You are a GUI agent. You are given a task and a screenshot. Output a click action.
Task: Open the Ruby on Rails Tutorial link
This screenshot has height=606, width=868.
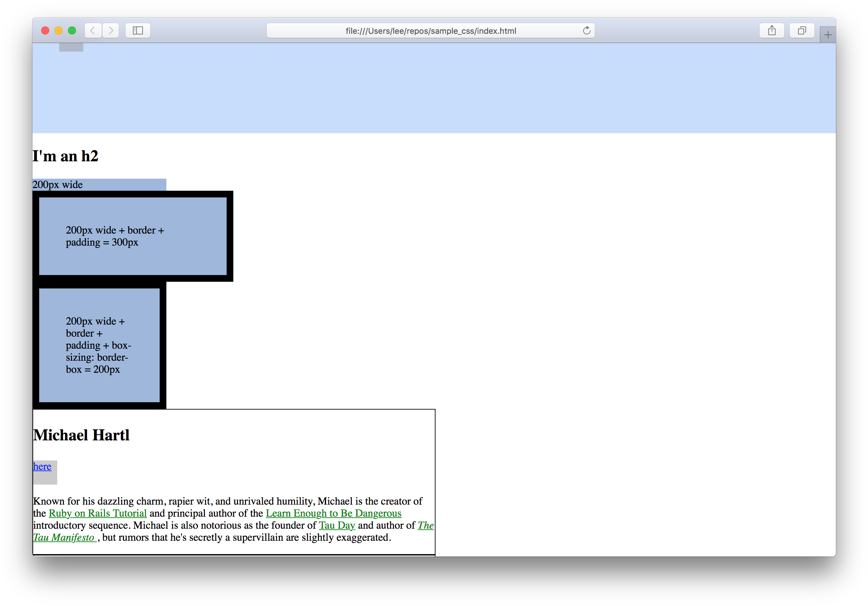pyautogui.click(x=98, y=513)
